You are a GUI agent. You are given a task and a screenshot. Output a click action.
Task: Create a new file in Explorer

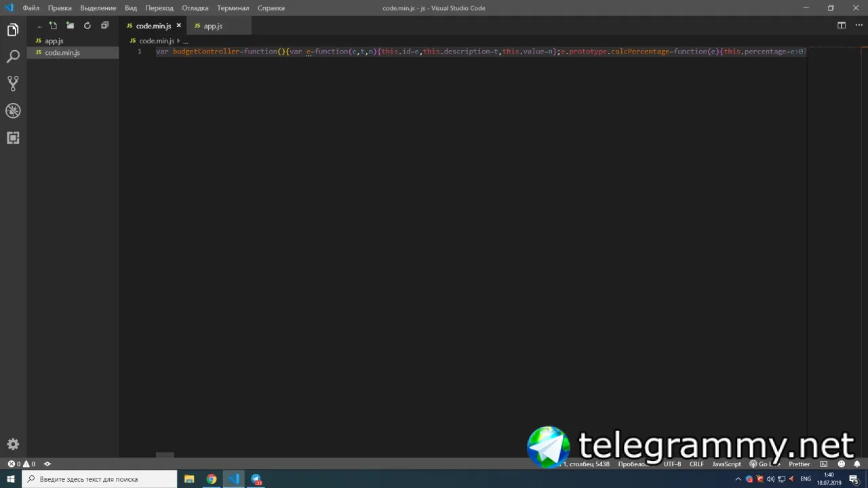coord(53,26)
